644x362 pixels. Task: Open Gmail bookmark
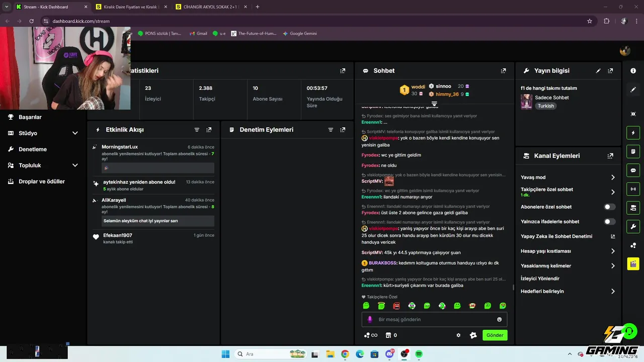tap(198, 34)
